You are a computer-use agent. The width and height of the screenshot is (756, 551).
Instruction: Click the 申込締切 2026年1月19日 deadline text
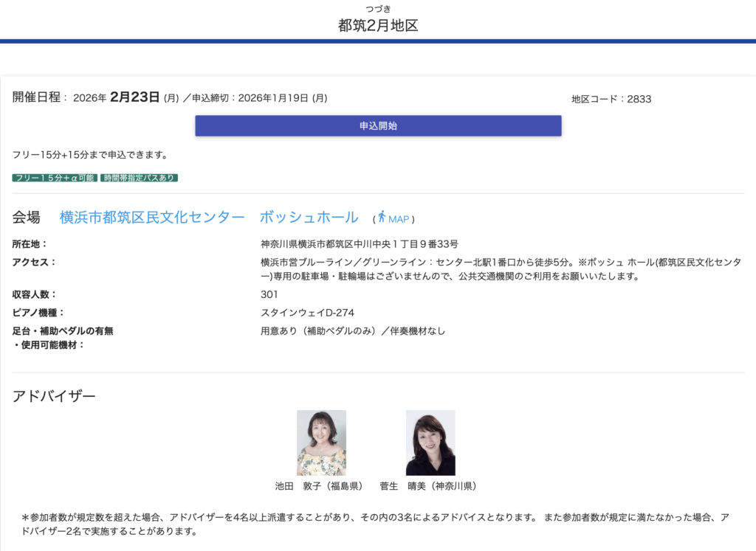click(x=259, y=98)
